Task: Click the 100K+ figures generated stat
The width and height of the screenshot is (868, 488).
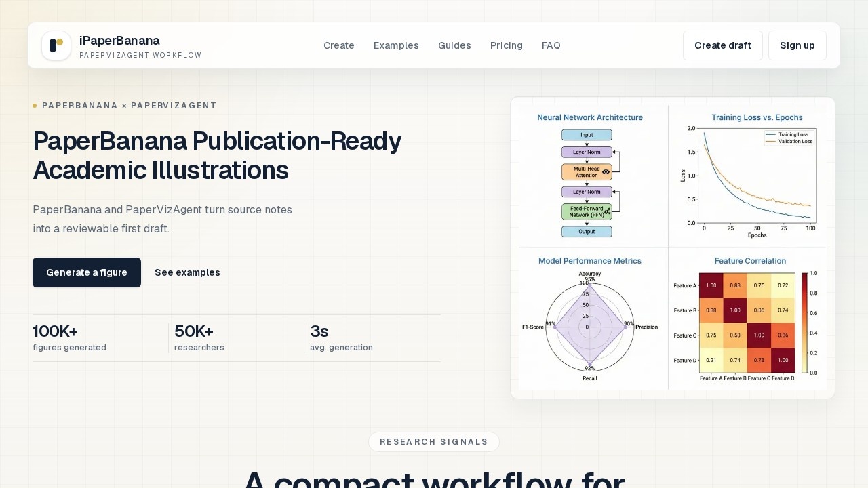Action: point(69,338)
